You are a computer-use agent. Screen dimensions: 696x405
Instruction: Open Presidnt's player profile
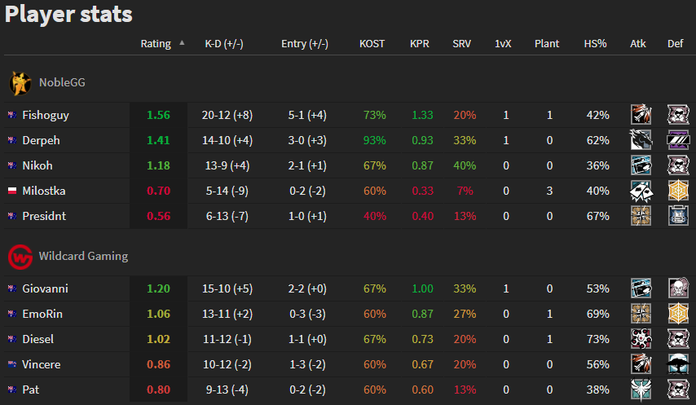[x=44, y=216]
